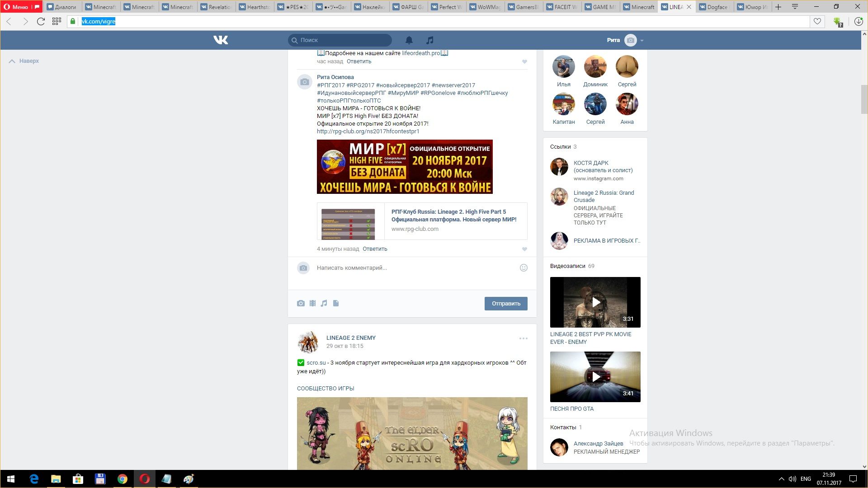Viewport: 868px width, 488px height.
Task: Click browser reload button
Action: click(x=41, y=21)
